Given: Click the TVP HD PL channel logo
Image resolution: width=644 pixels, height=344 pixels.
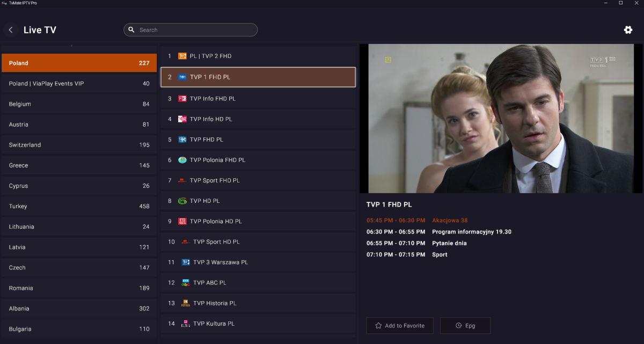Looking at the screenshot, I should coord(182,201).
